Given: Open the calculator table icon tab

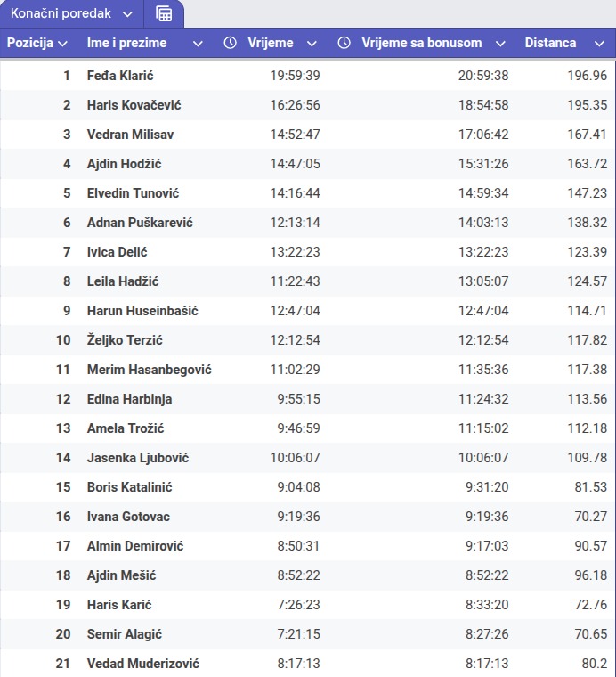Looking at the screenshot, I should coord(164,14).
